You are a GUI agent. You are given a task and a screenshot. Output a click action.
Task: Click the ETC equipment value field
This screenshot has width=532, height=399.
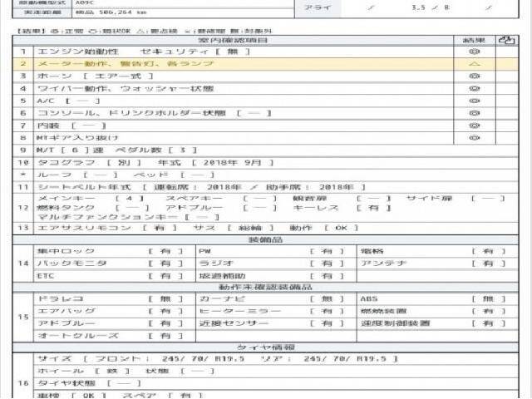coord(166,275)
